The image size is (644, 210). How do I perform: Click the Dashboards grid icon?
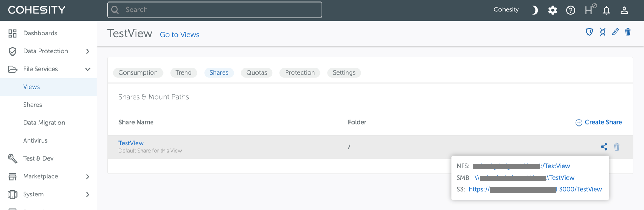[x=13, y=33]
